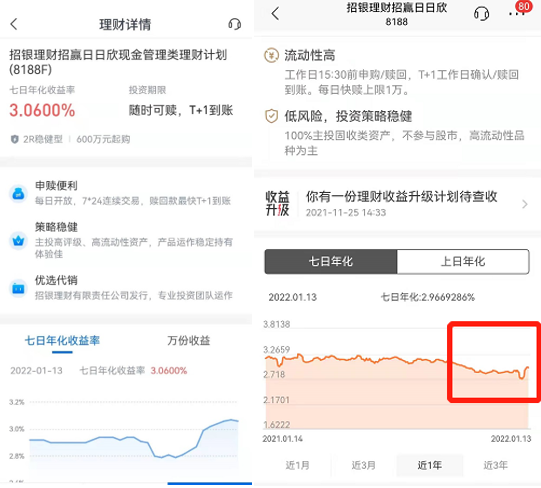
Task: Tap the 策略稳健 crown icon
Action: point(18,240)
